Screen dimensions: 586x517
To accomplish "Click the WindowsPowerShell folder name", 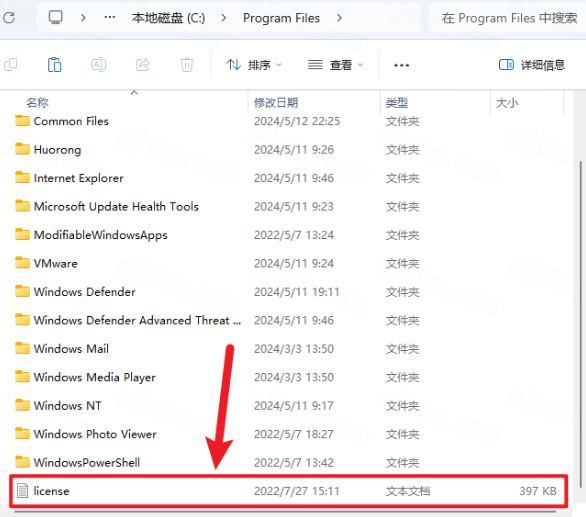I will click(x=87, y=462).
